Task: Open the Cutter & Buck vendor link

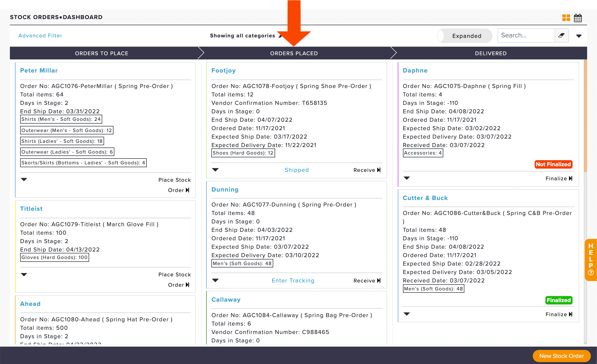Action: [x=425, y=198]
